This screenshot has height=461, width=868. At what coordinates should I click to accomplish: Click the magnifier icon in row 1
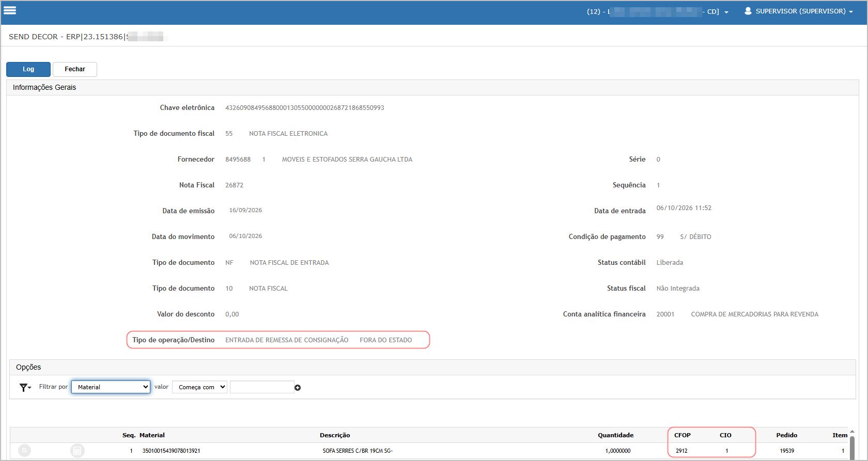(x=24, y=451)
